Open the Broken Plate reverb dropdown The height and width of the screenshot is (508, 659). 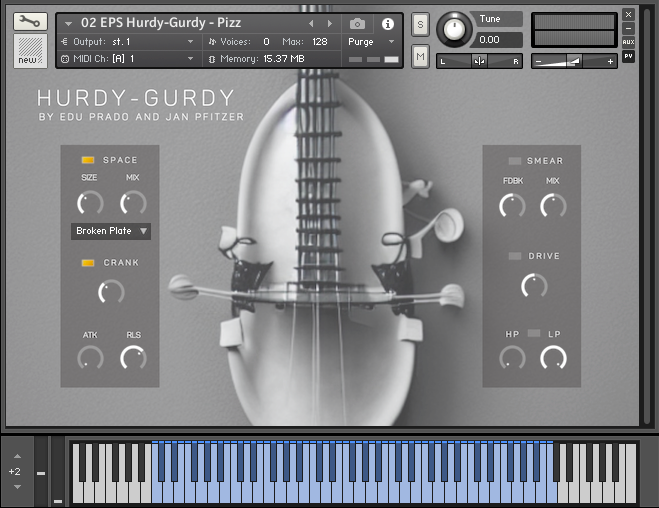tap(111, 231)
